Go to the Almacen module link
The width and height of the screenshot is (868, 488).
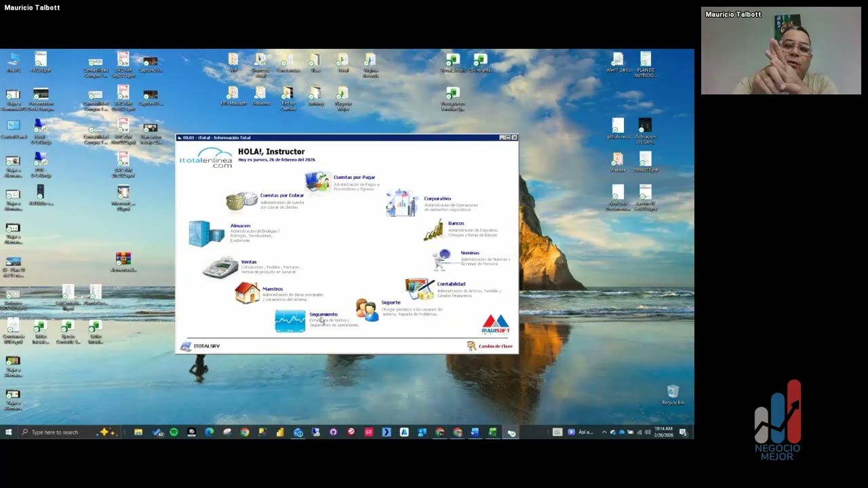240,226
